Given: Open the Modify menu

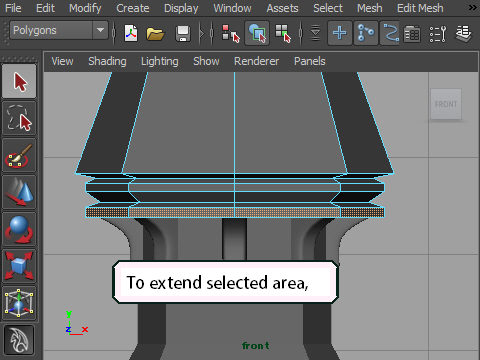Looking at the screenshot, I should [x=85, y=8].
